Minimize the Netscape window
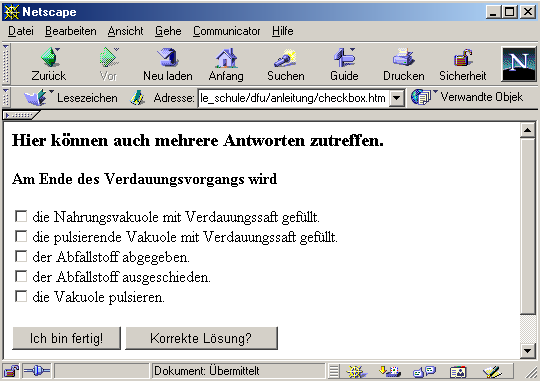This screenshot has height=381, width=540. 493,12
